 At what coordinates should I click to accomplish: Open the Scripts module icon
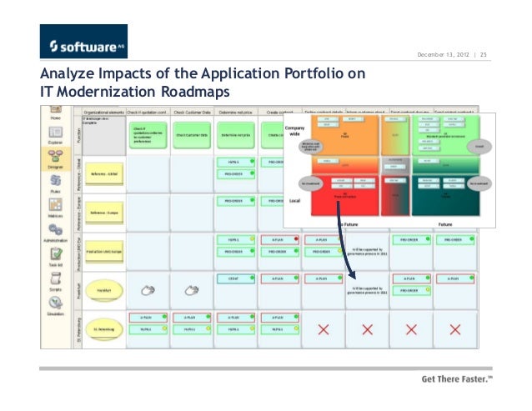56,278
